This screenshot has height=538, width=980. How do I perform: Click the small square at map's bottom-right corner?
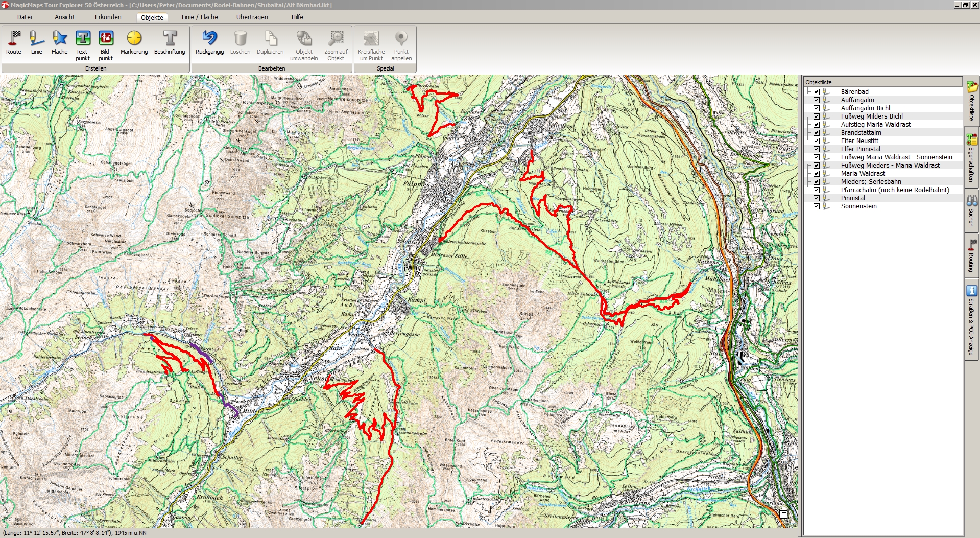point(783,514)
